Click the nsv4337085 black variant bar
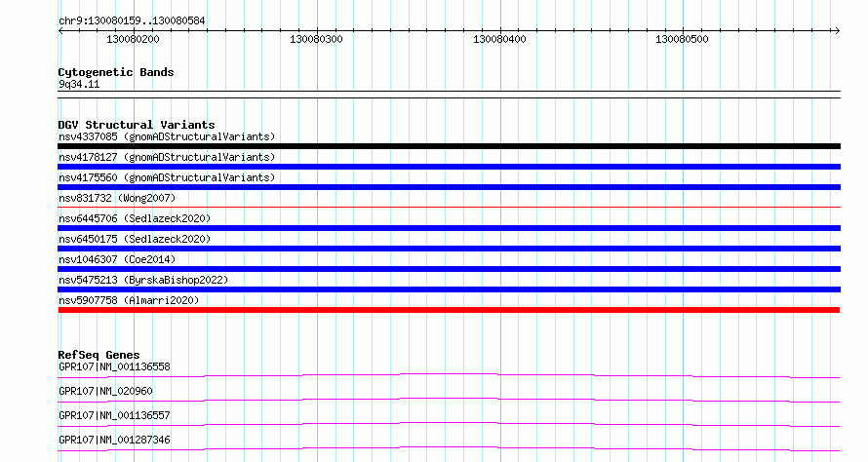 point(449,146)
